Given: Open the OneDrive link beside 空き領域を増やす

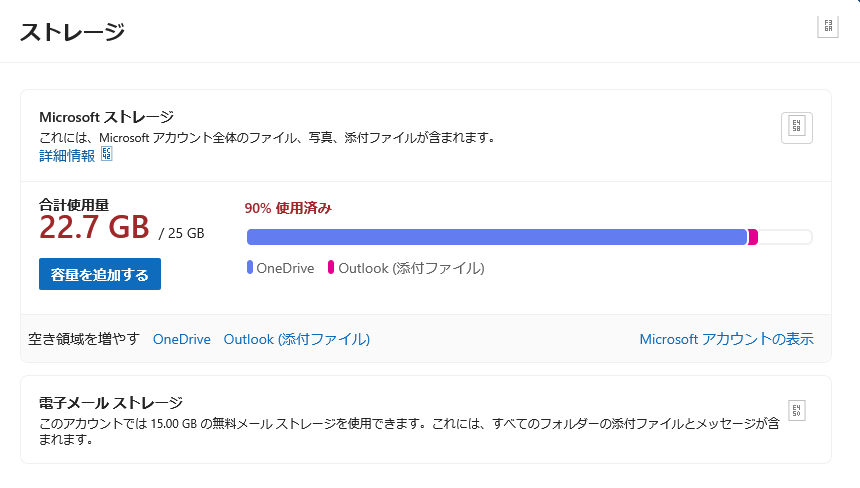Looking at the screenshot, I should [x=181, y=339].
